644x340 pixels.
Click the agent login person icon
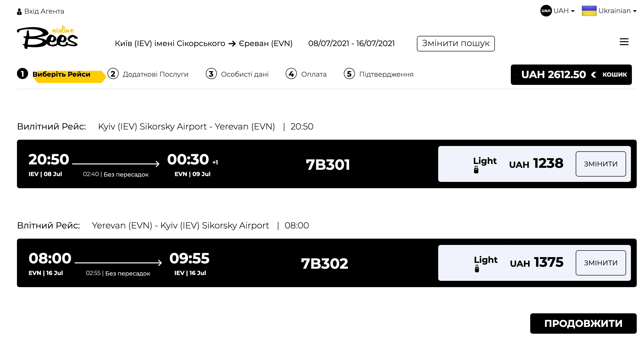19,11
